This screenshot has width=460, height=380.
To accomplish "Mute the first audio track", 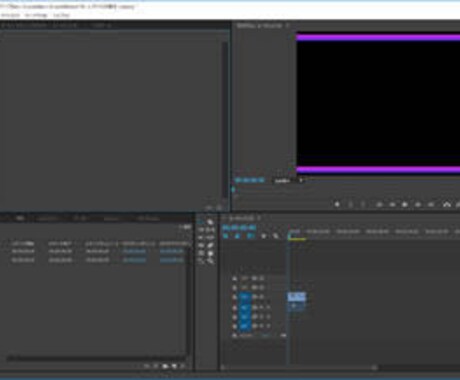I will 262,307.
